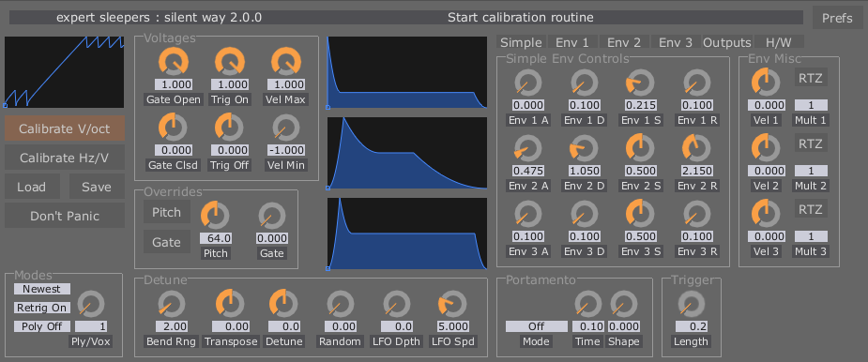Click the Don't Panic button

pyautogui.click(x=65, y=216)
